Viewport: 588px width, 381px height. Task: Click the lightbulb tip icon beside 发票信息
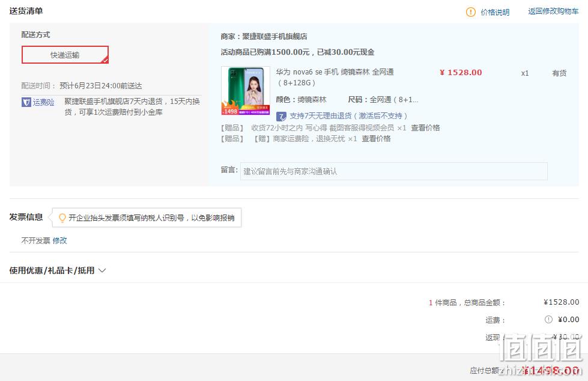62,218
